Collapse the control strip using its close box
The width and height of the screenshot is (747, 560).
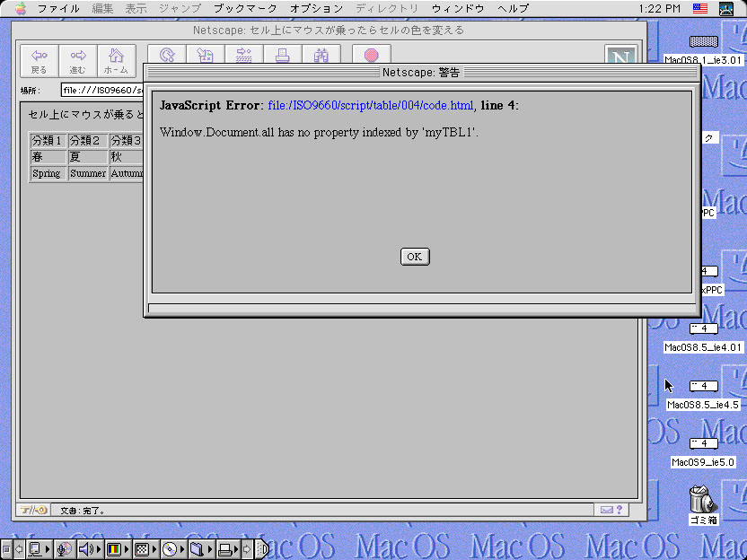point(6,549)
